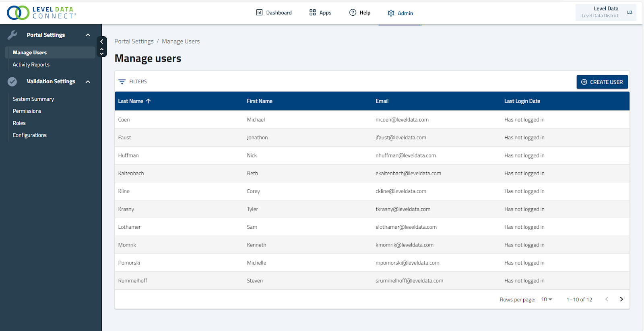644x331 pixels.
Task: Click the filter lines icon
Action: click(x=122, y=82)
